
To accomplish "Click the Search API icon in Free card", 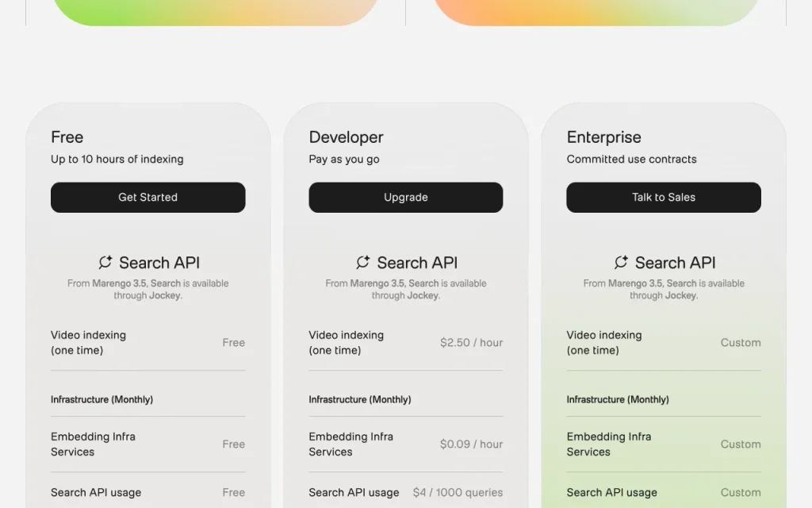I will pyautogui.click(x=105, y=262).
